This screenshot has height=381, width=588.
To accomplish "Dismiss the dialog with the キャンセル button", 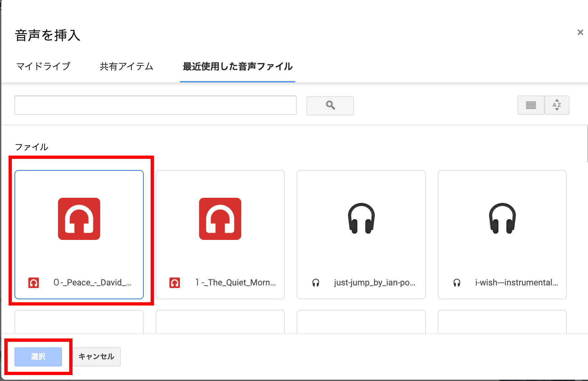I will pyautogui.click(x=96, y=357).
